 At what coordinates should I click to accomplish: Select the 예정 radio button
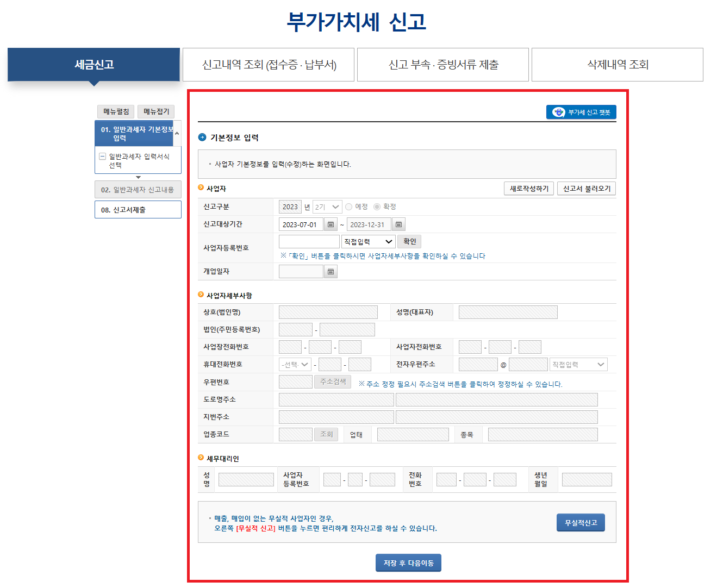348,206
